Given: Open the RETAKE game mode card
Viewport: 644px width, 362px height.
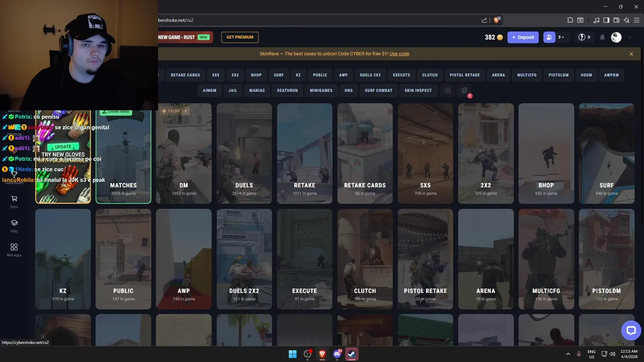Looking at the screenshot, I should (x=304, y=153).
